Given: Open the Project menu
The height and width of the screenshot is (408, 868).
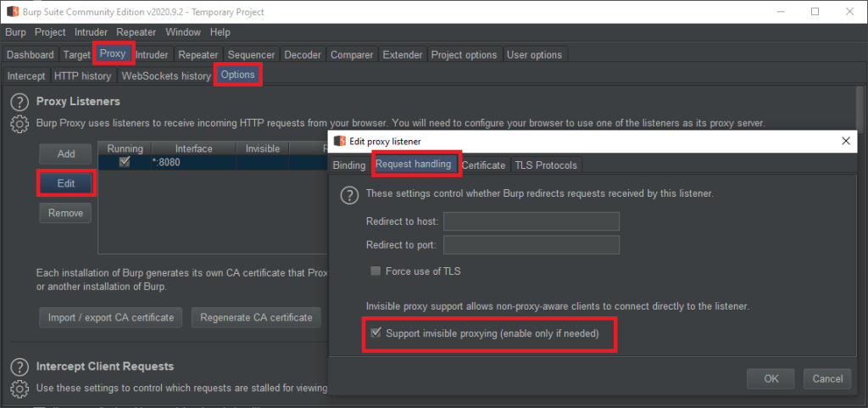Looking at the screenshot, I should [x=50, y=32].
